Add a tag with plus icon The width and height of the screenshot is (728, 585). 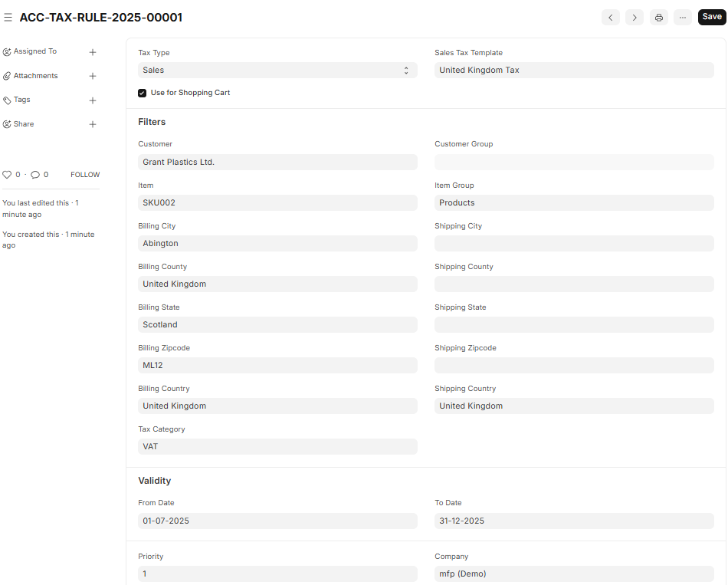tap(93, 100)
